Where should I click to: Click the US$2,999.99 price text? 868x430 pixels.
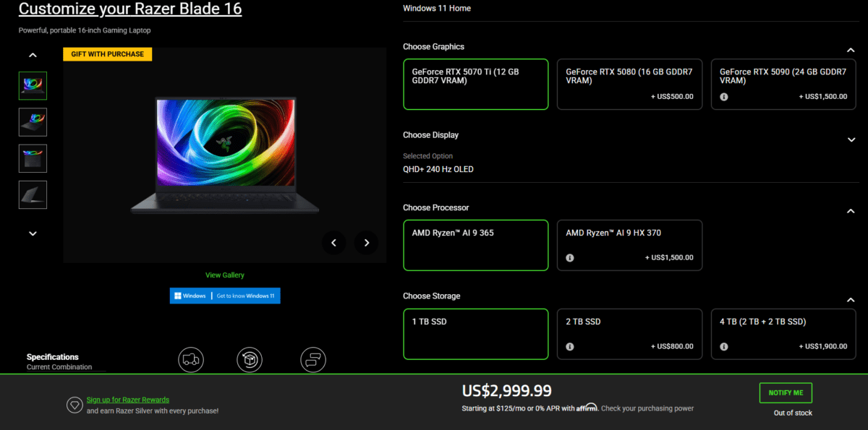point(507,391)
